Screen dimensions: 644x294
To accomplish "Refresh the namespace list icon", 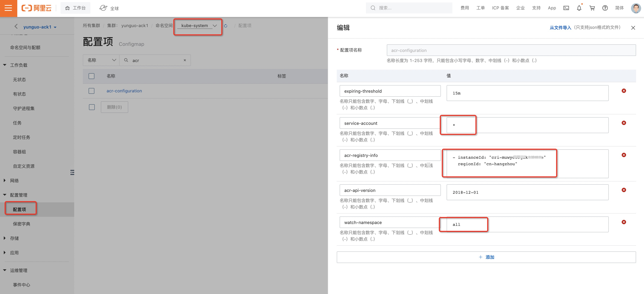I will coord(225,26).
